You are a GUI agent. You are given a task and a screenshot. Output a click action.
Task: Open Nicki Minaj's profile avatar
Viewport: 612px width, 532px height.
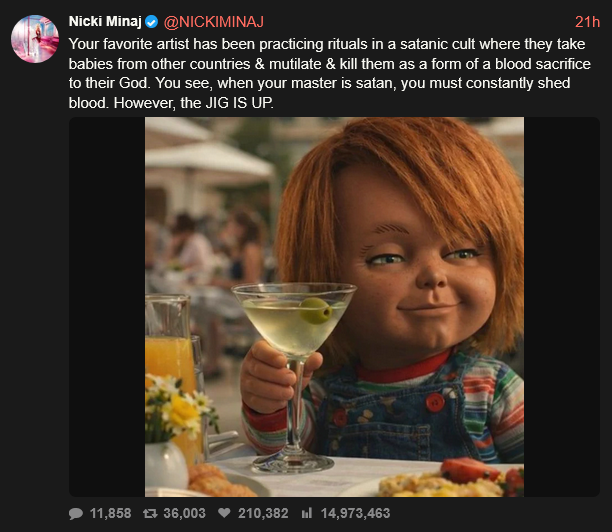[33, 38]
